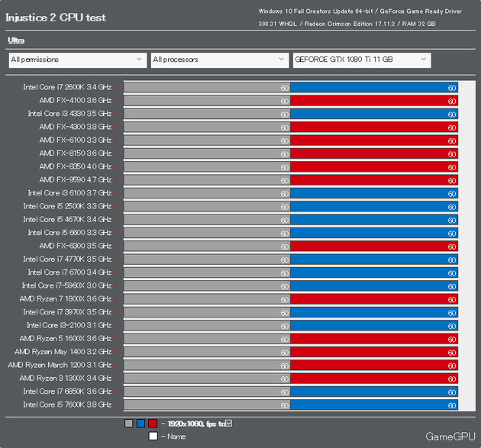Click the blue legend color swatch

140,424
